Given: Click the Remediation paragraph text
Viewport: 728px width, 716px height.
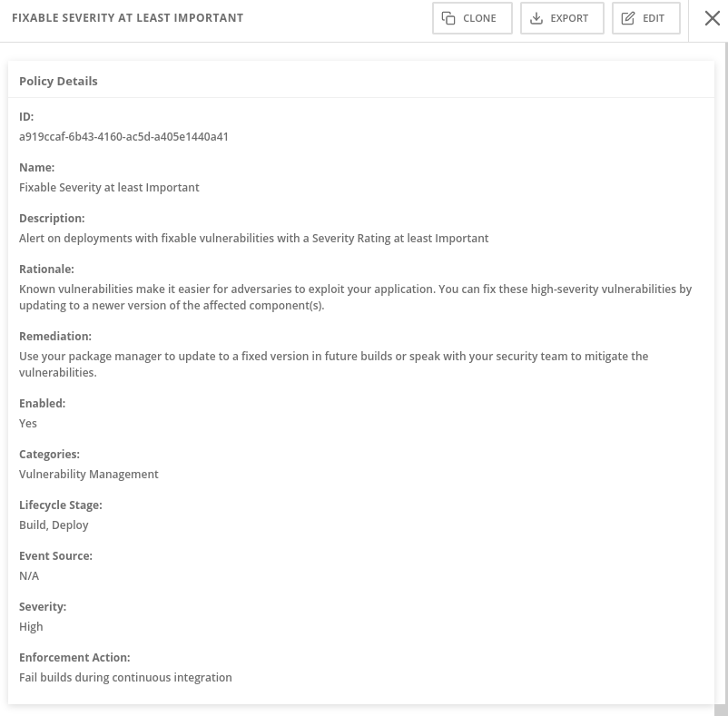Looking at the screenshot, I should pyautogui.click(x=333, y=364).
